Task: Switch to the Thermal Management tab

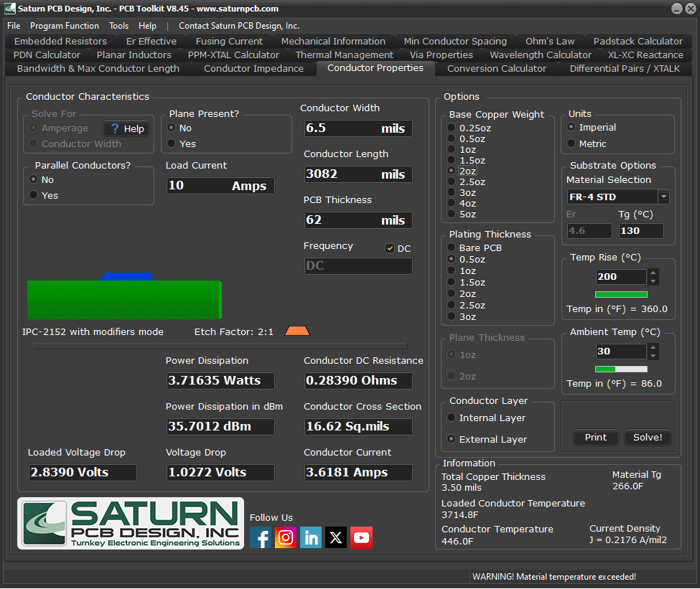Action: (x=344, y=55)
